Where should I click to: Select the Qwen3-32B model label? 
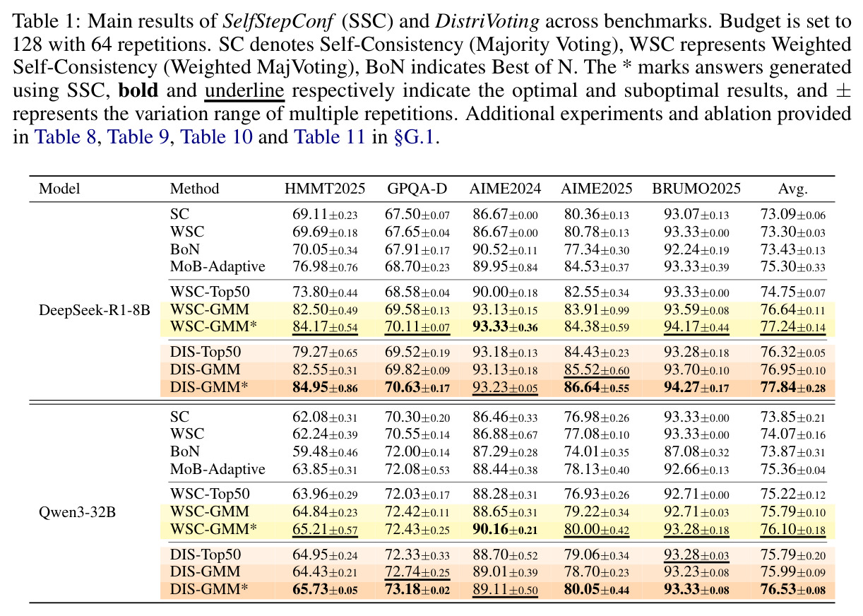tap(78, 511)
